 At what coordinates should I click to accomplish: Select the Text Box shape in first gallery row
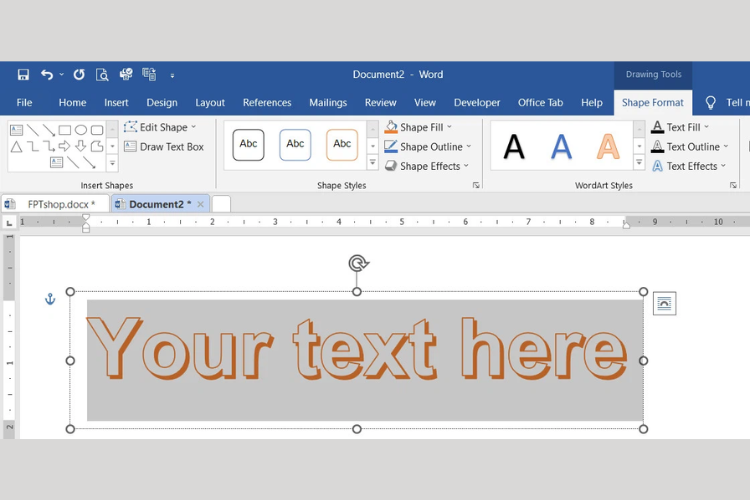[x=17, y=130]
